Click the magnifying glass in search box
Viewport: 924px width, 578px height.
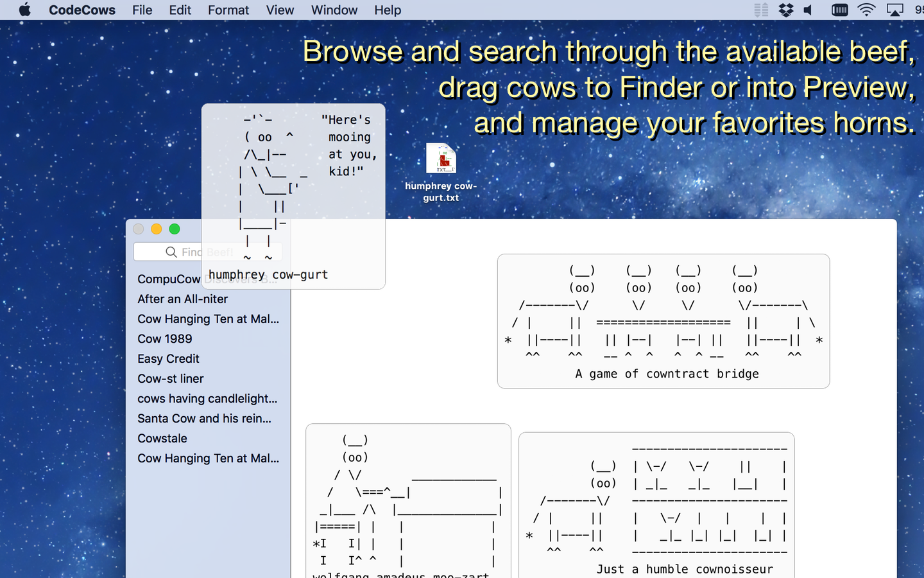point(171,252)
